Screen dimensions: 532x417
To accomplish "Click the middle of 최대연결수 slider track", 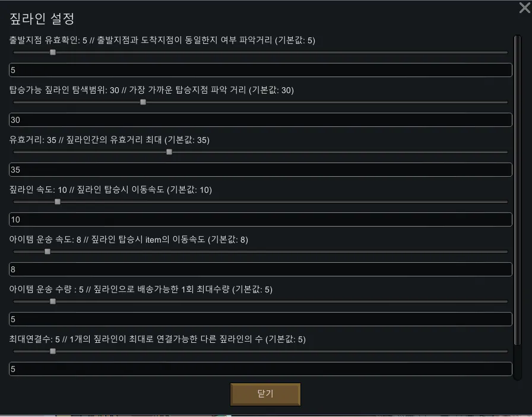I will pyautogui.click(x=260, y=351).
